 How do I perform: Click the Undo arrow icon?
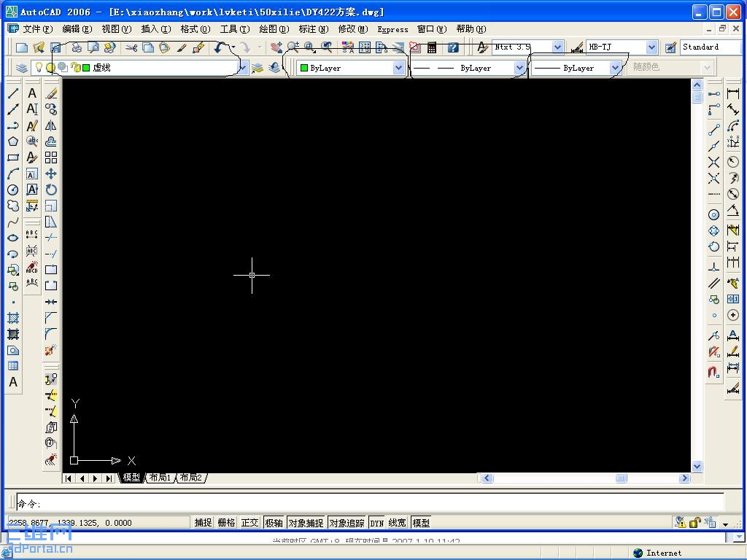(219, 47)
